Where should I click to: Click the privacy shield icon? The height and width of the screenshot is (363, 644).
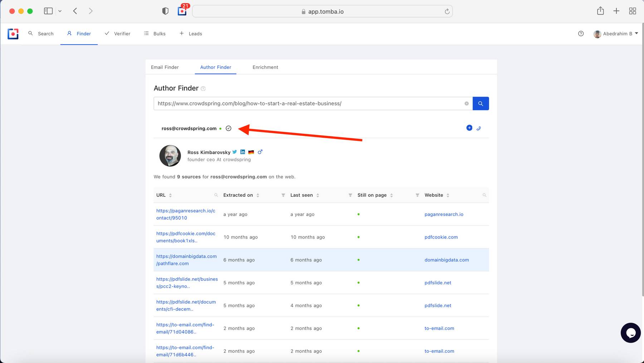(165, 11)
